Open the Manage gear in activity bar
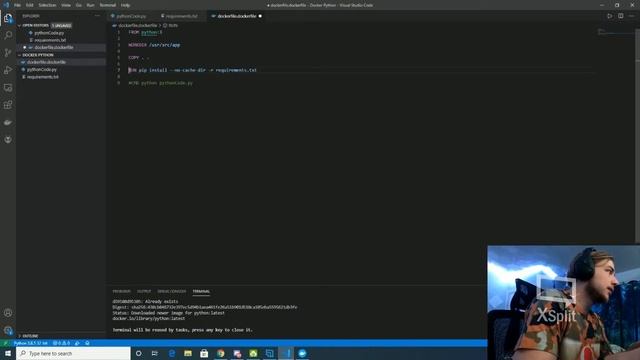 pyautogui.click(x=8, y=330)
